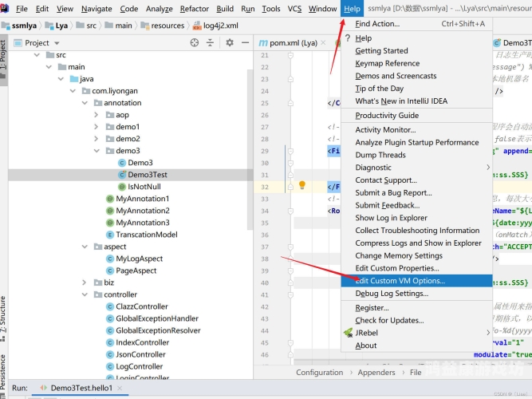Click the locate/scroll from source target icon
Viewport: 532px width, 399px height.
click(x=195, y=43)
